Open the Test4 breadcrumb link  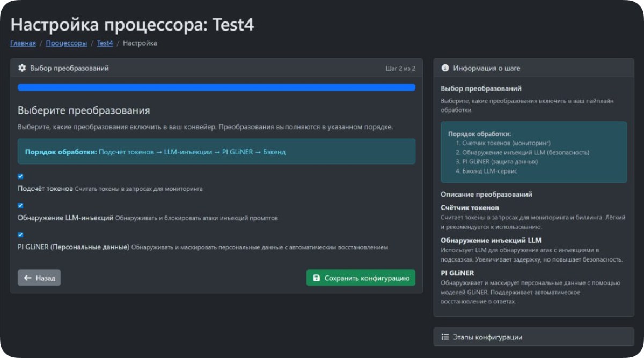coord(105,43)
